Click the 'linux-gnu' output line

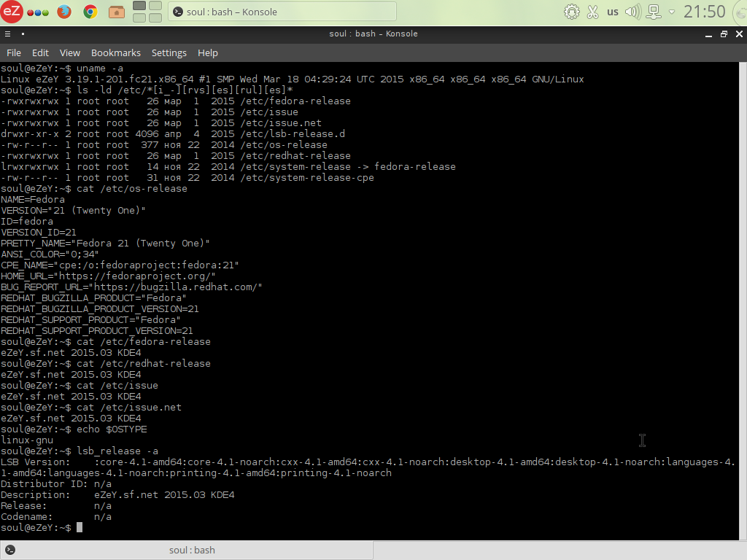tap(27, 440)
